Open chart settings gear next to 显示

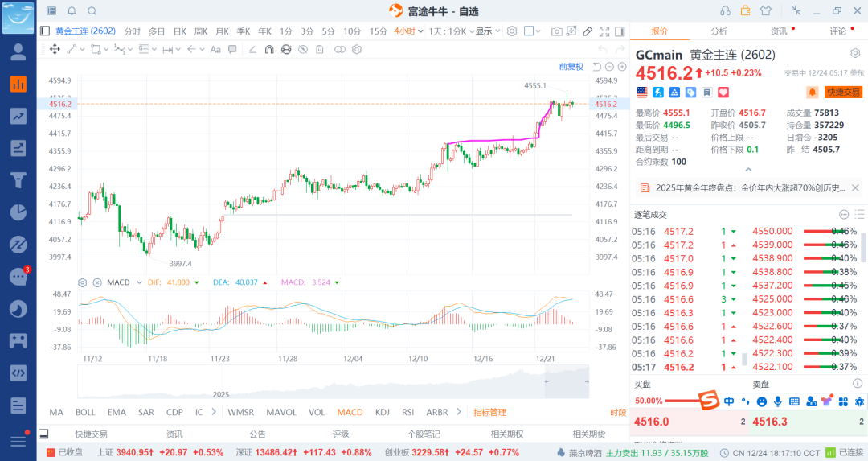512,31
